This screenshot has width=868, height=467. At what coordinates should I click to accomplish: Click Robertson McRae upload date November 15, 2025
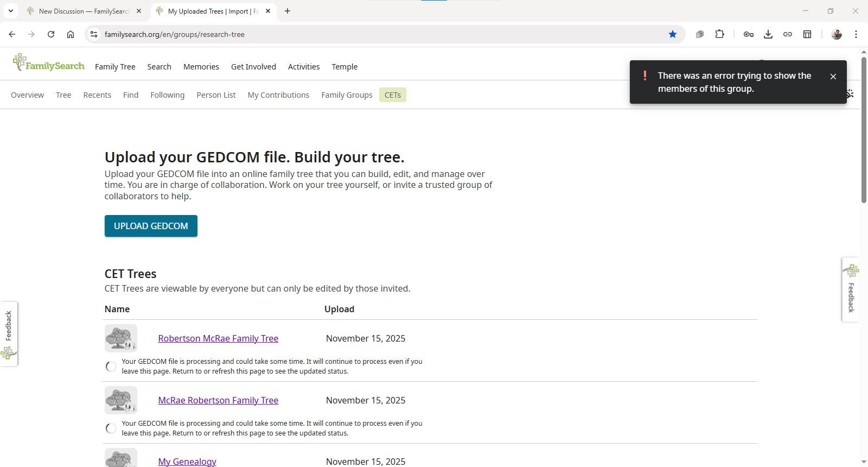366,338
